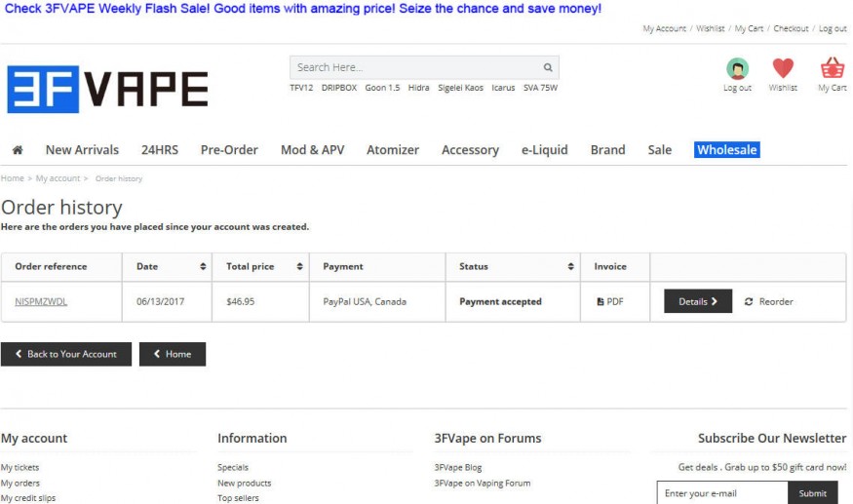The image size is (853, 504).
Task: Click the Payment accepted status cell
Action: (513, 301)
